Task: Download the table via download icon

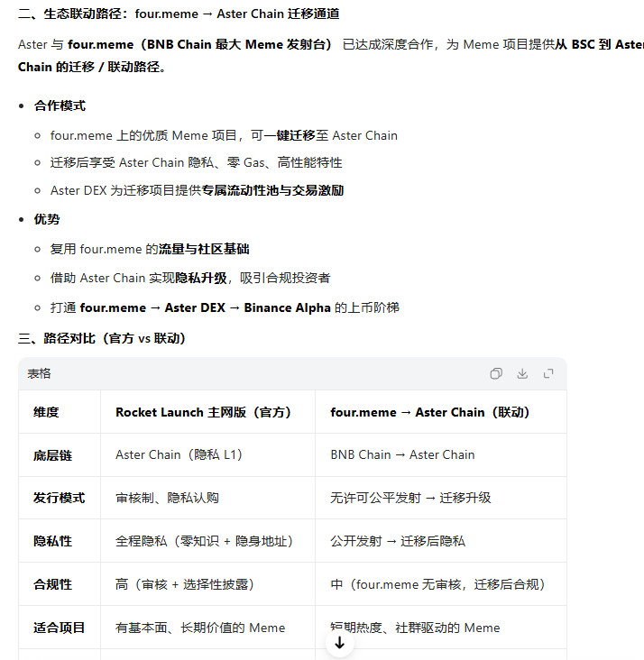Action: (x=522, y=373)
